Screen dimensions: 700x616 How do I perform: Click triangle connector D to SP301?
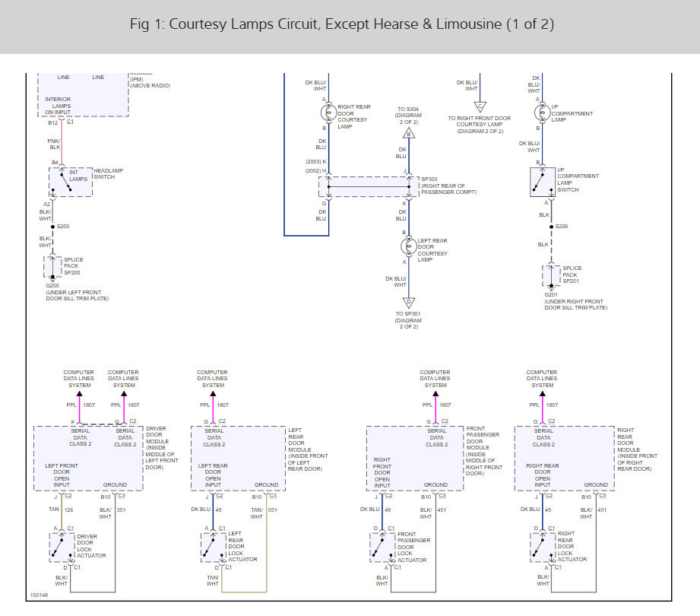click(x=408, y=303)
